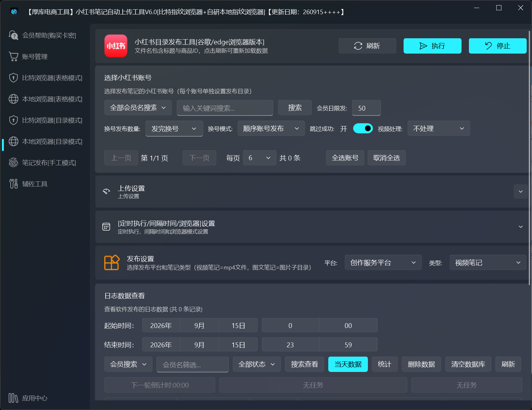The width and height of the screenshot is (532, 410).
Task: Open 发完换号 dropdown
Action: coord(174,129)
